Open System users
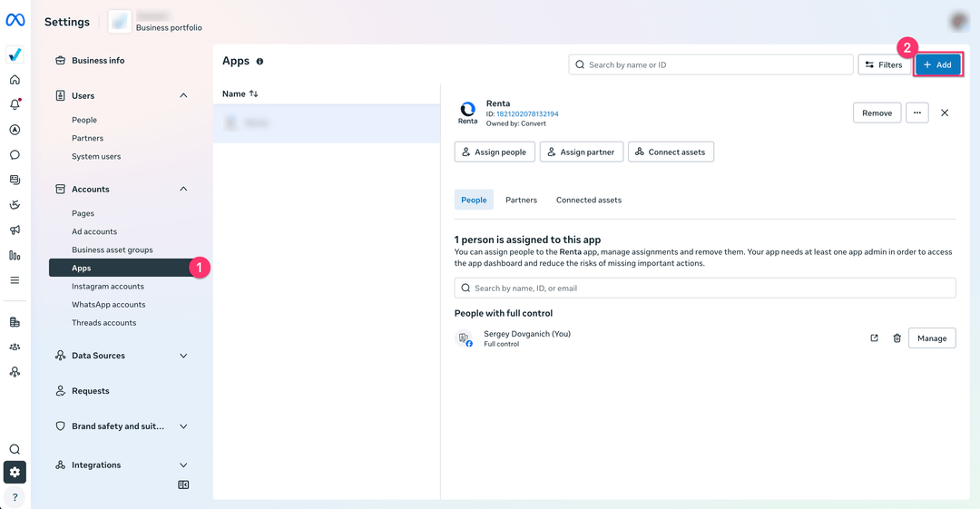Viewport: 980px width, 509px height. 96,156
